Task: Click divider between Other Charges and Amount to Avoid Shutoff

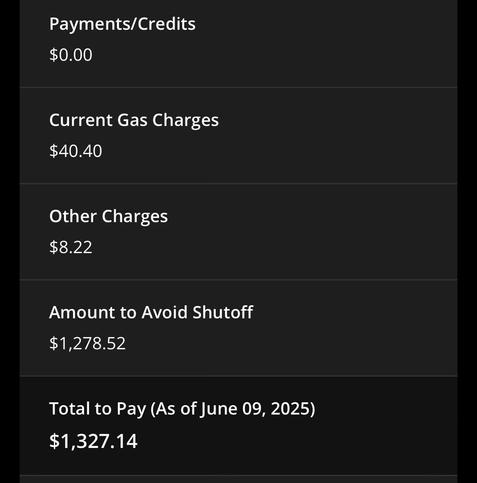Action: [x=238, y=279]
